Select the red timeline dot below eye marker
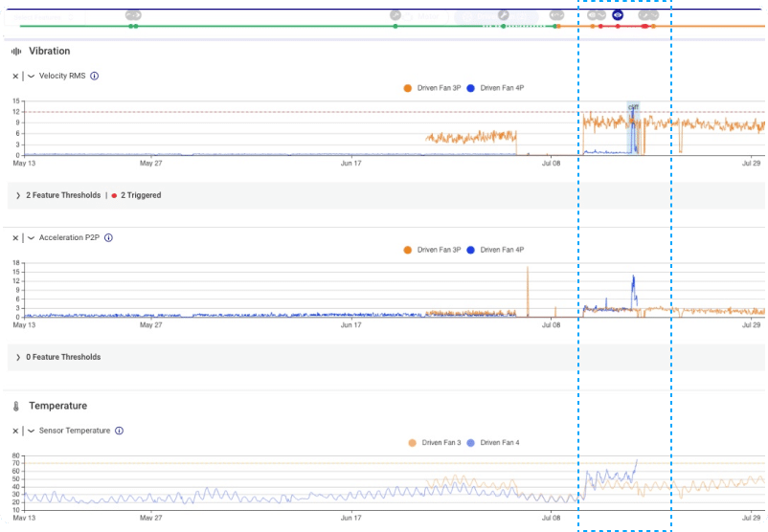The image size is (768, 532). 618,27
